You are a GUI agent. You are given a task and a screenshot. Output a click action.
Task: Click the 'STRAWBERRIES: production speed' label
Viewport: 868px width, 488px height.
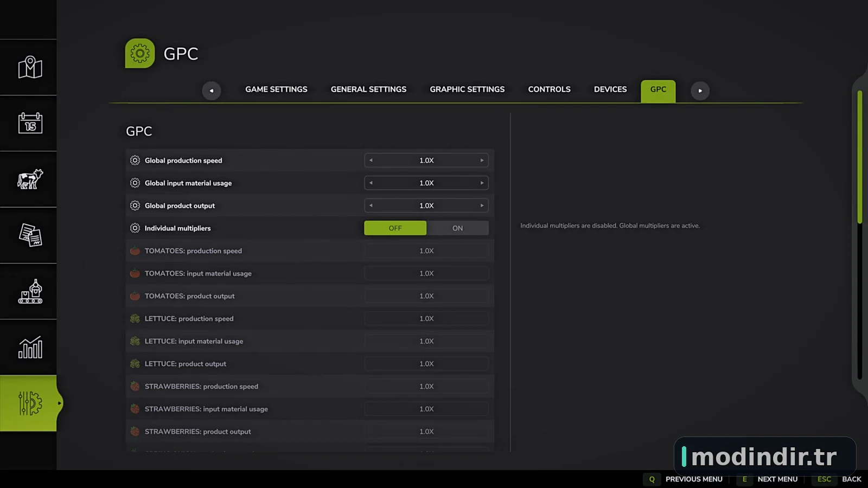coord(201,387)
